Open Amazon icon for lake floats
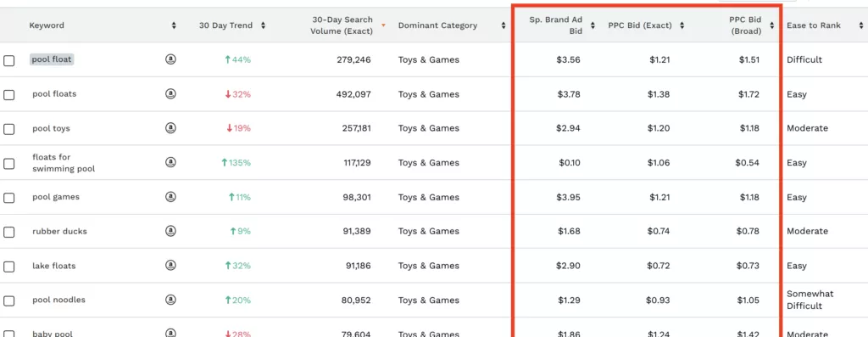This screenshot has width=868, height=337. click(x=170, y=266)
